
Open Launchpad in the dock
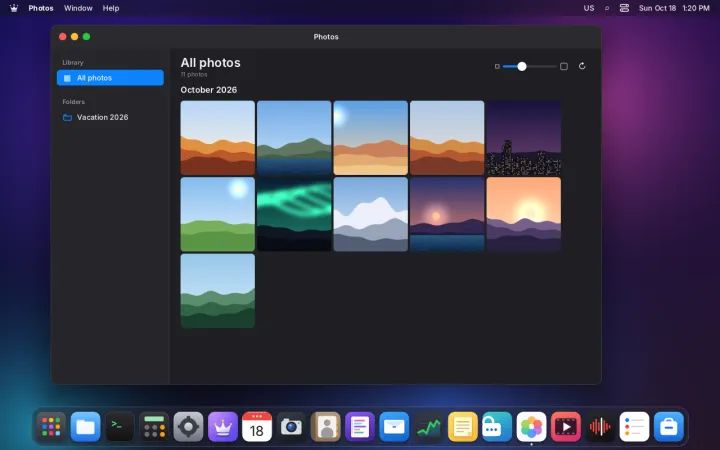pos(51,427)
